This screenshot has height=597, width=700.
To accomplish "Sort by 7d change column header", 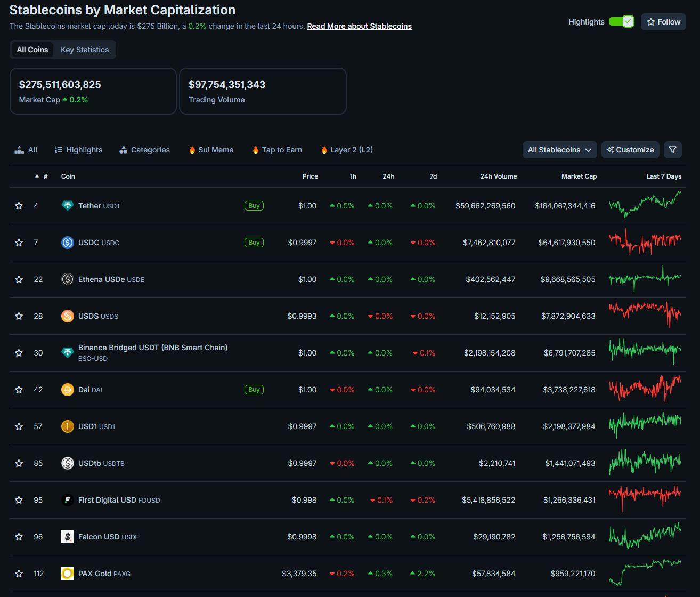I will pyautogui.click(x=433, y=176).
